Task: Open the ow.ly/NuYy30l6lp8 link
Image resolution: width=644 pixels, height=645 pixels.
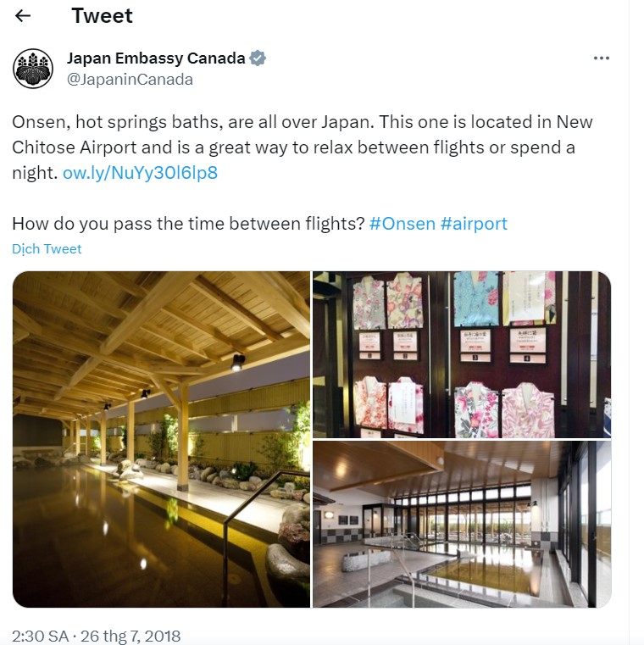Action: (140, 173)
